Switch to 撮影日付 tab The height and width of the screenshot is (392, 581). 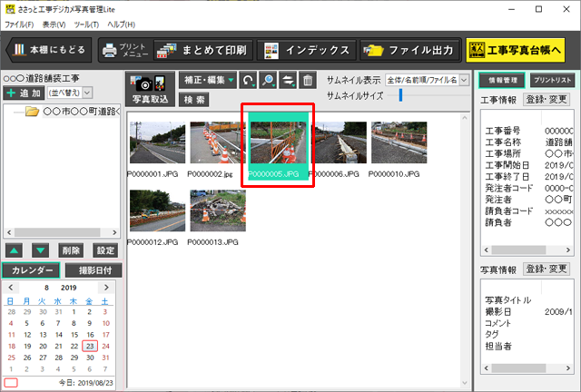pyautogui.click(x=94, y=270)
